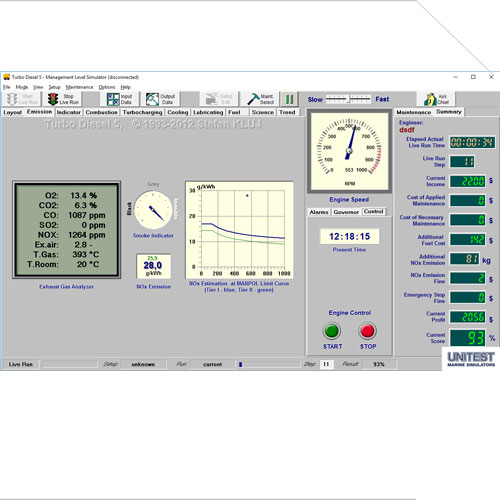Click the engine speed RPM gauge
This screenshot has width=500, height=500.
click(x=349, y=151)
